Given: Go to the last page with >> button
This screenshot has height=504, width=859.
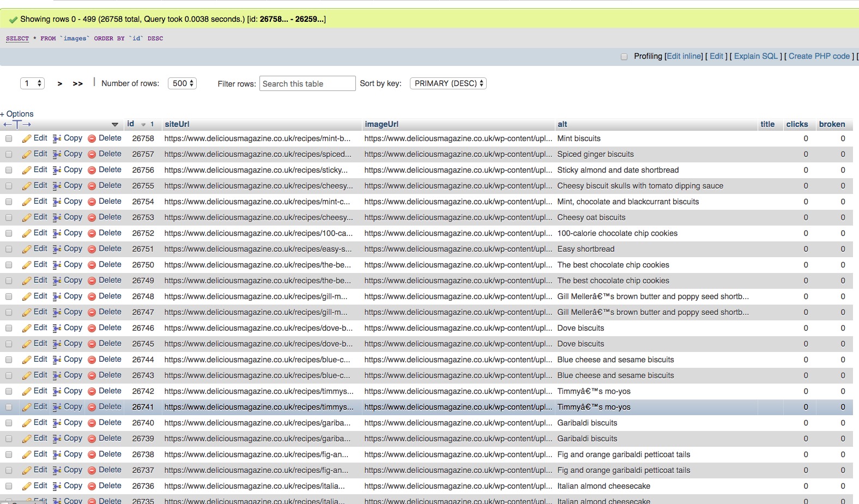Looking at the screenshot, I should 78,84.
